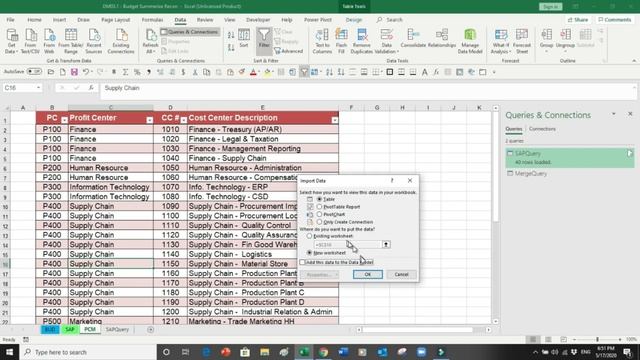Open Manage Data Model

click(x=470, y=41)
